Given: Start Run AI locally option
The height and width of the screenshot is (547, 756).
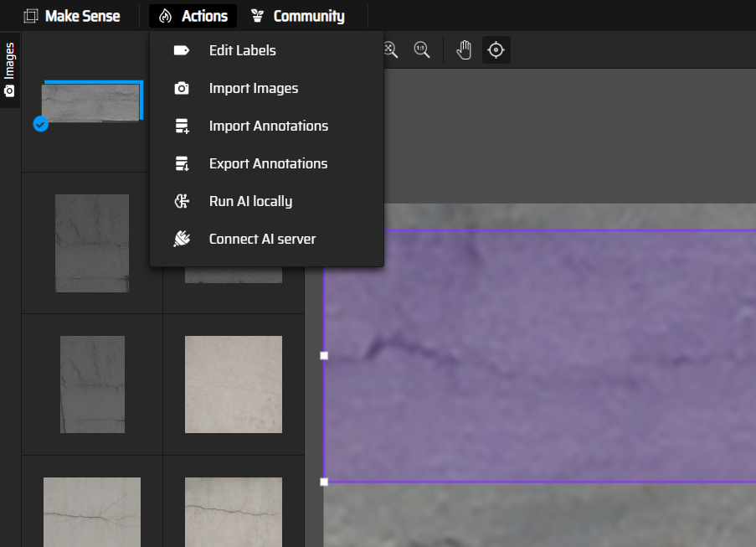Looking at the screenshot, I should (x=266, y=201).
